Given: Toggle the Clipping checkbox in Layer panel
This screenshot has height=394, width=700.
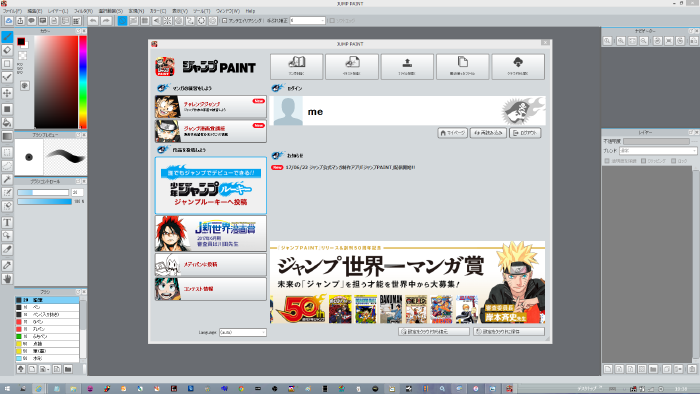Looking at the screenshot, I should click(x=643, y=161).
